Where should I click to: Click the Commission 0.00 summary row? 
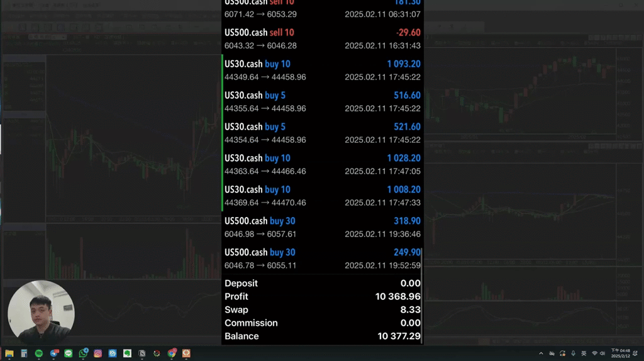coord(323,323)
